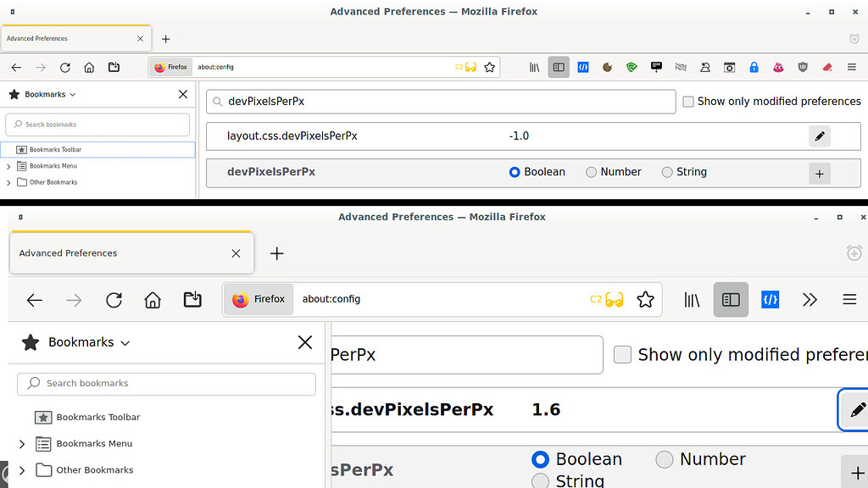Screen dimensions: 868x488
Task: Reload the about:config page
Action: (64, 66)
